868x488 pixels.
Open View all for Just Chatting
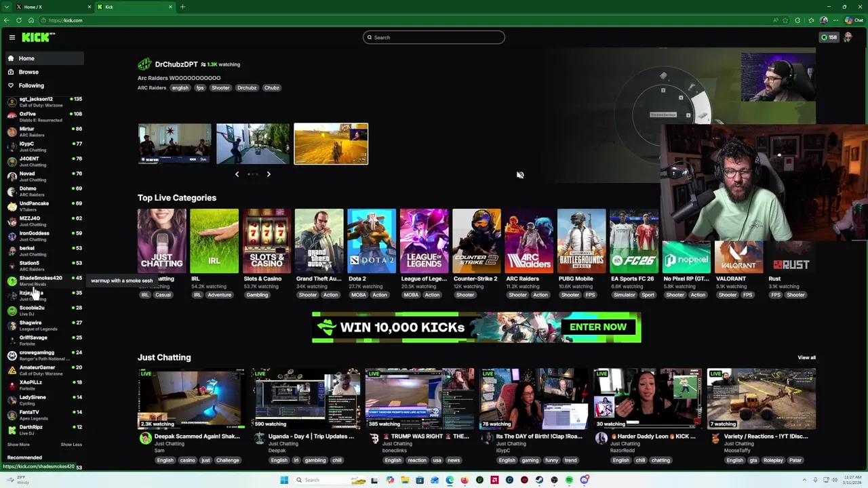click(806, 357)
